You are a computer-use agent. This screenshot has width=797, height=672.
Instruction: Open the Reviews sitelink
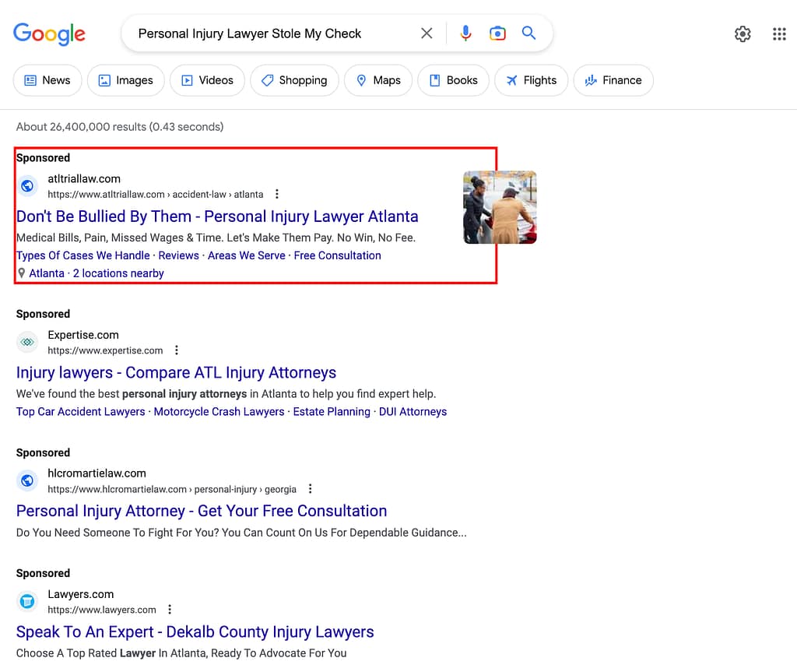click(x=178, y=255)
